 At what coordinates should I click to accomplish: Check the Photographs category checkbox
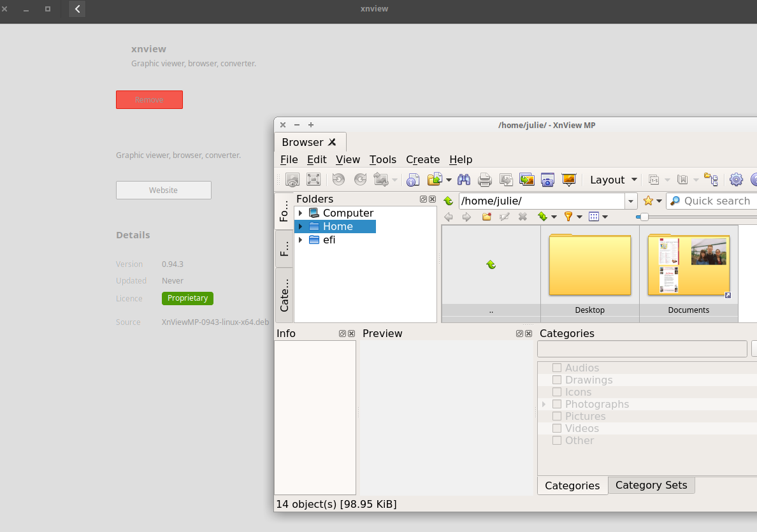click(x=557, y=404)
